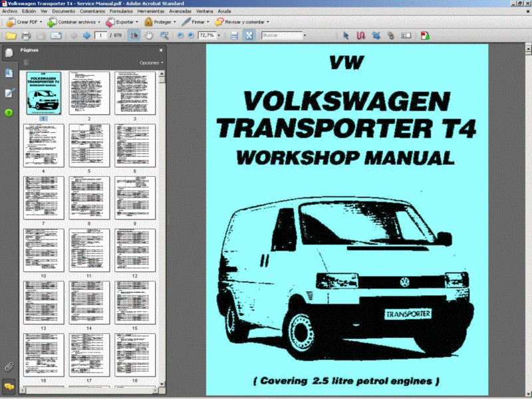Click the zoom in button
Screen dimensions: 532x399
point(191,36)
